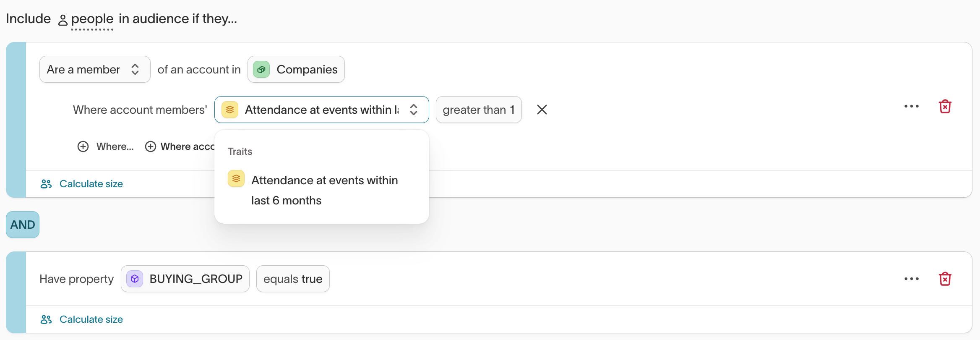Delete the account membership condition with trash icon
Image resolution: width=980 pixels, height=340 pixels.
[x=945, y=107]
